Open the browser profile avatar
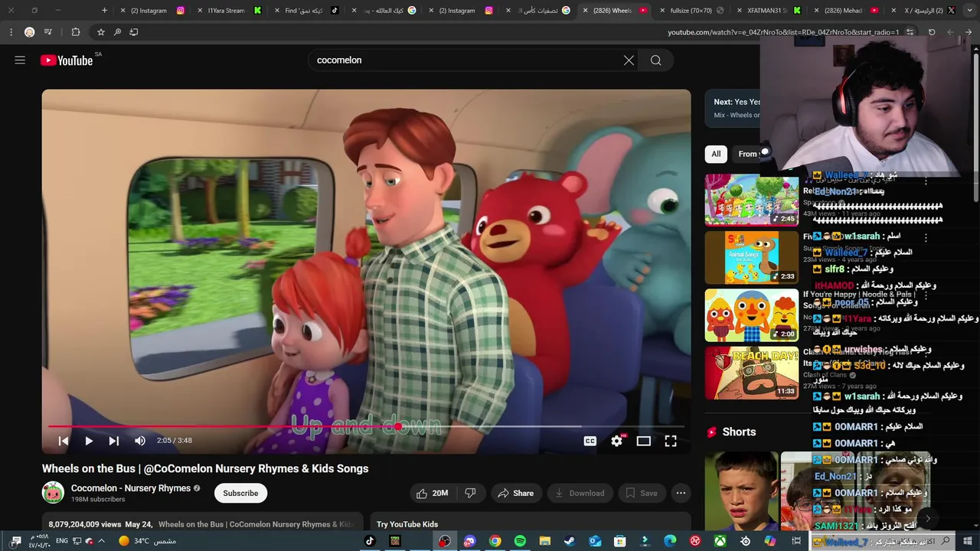 tap(29, 32)
